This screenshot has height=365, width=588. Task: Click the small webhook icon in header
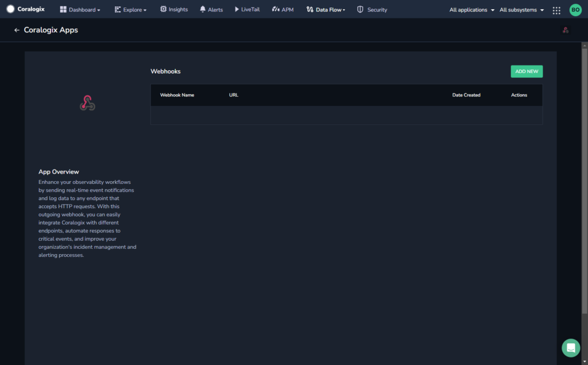[x=566, y=30]
